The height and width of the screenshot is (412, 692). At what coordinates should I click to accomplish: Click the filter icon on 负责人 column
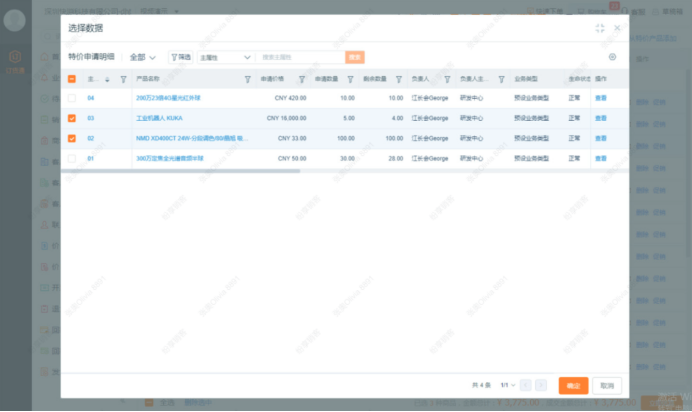447,79
